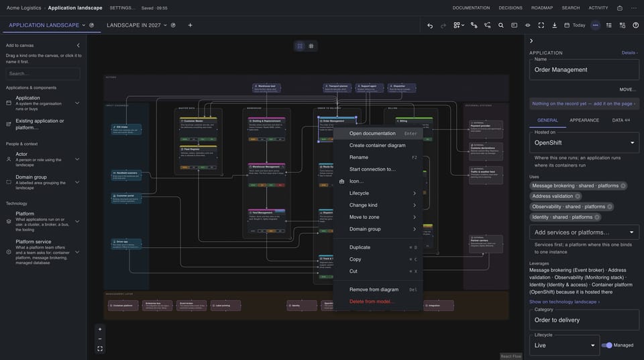Toggle the eye visibility icon in toolbar

point(528,26)
